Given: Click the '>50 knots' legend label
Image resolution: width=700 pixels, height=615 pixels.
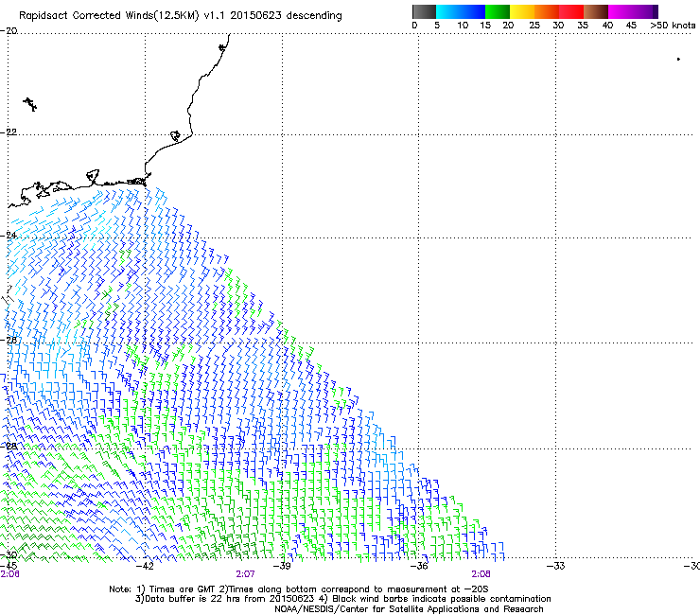Looking at the screenshot, I should pos(673,26).
